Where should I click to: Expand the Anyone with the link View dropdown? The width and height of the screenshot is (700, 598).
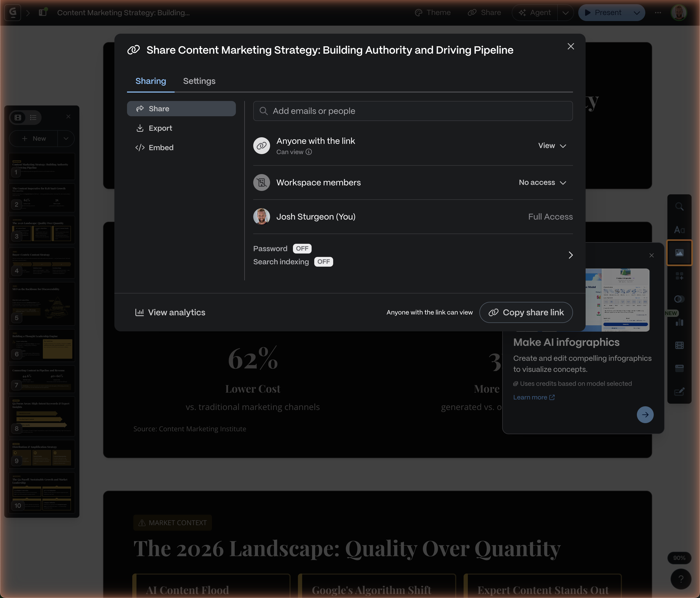pyautogui.click(x=552, y=146)
